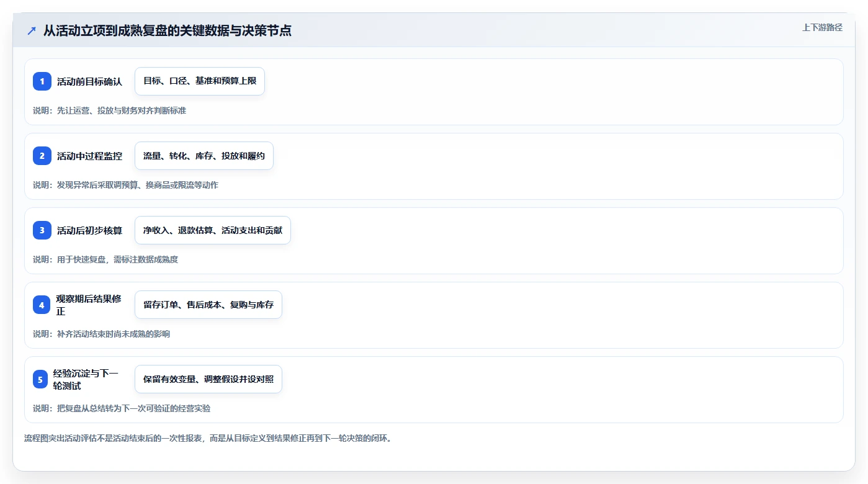Click step number badge 5
The width and height of the screenshot is (868, 484).
(40, 379)
